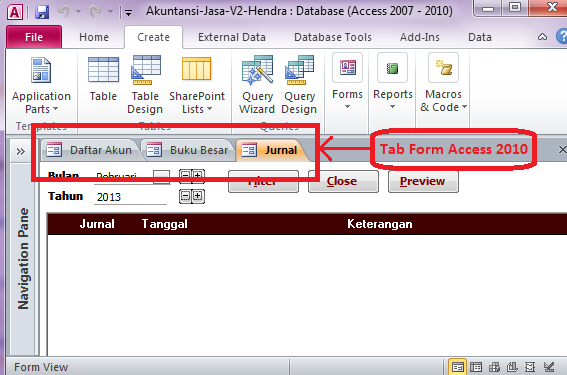
Task: Switch to Design View in status bar
Action: click(x=549, y=367)
